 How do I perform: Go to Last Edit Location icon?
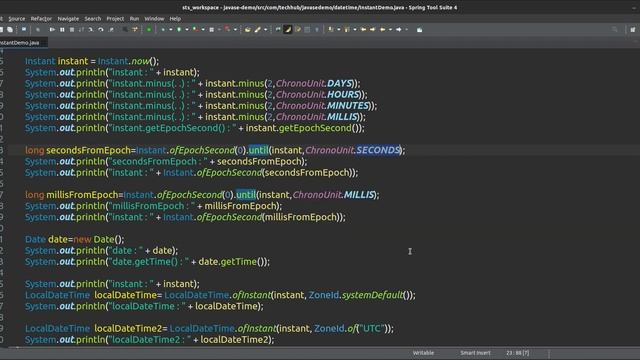coord(363,29)
